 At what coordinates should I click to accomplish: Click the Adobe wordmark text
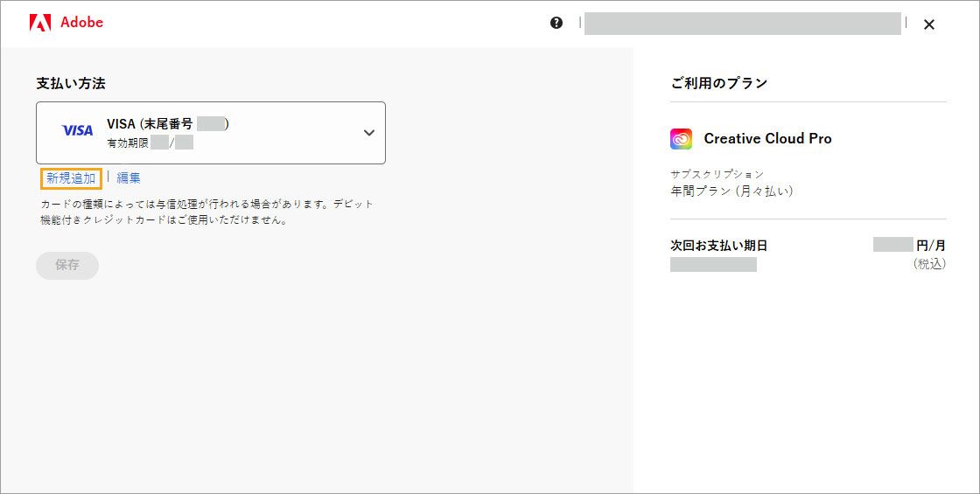[x=82, y=23]
